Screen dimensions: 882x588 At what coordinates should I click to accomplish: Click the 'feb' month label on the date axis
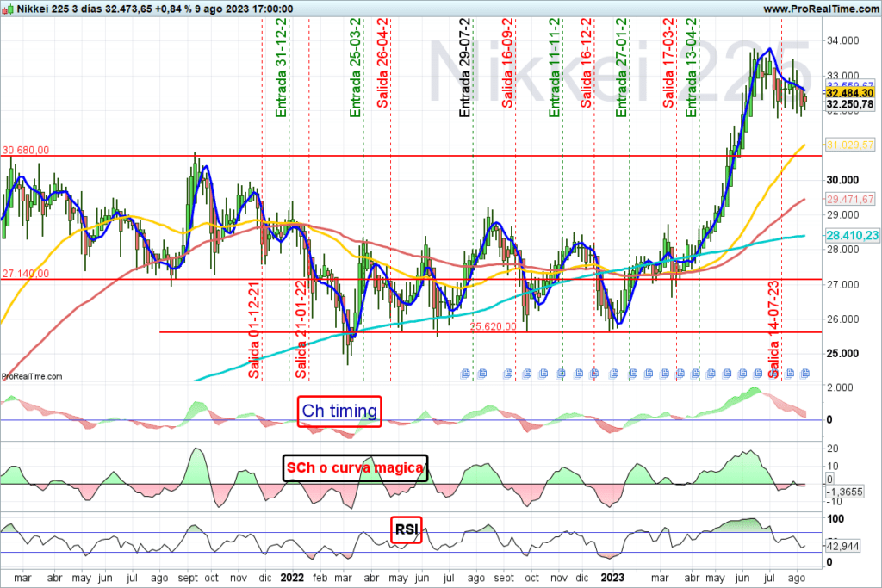(320, 578)
